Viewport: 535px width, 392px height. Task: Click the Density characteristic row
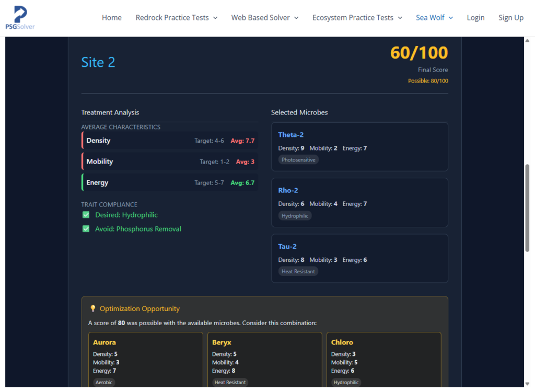pos(170,141)
